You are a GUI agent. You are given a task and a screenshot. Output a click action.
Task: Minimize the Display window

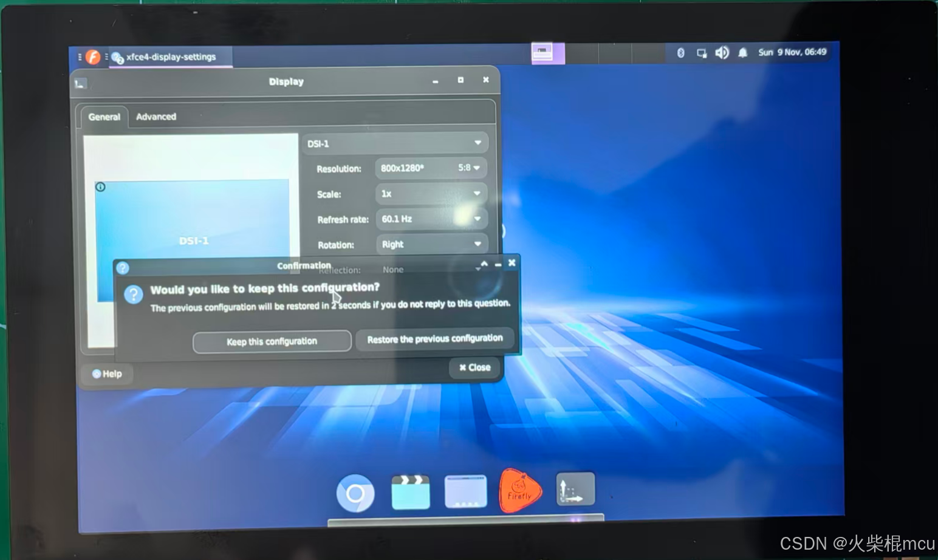point(436,81)
